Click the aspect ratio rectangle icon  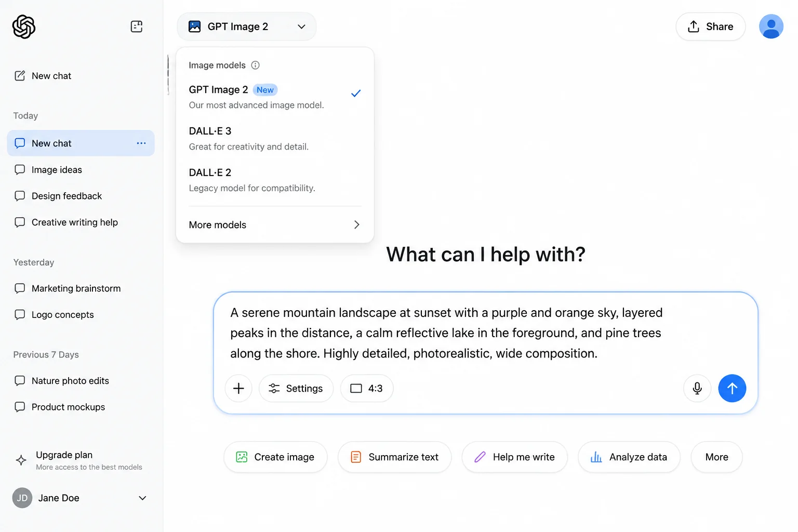tap(356, 389)
